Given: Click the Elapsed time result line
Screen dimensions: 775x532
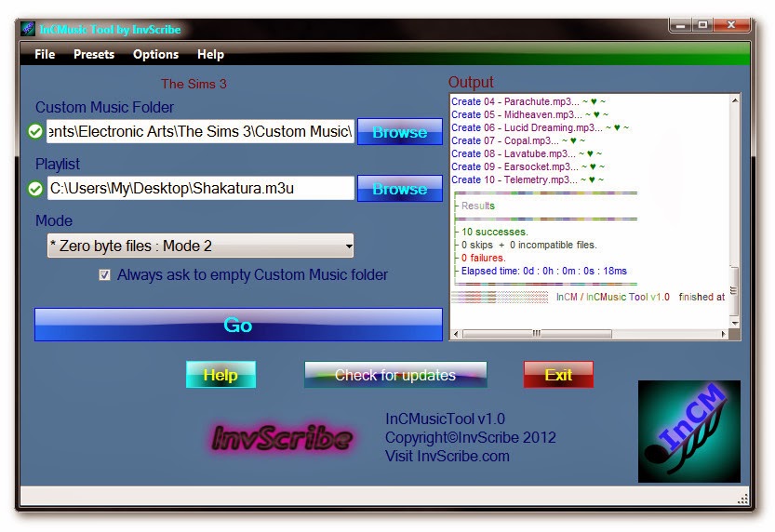Looking at the screenshot, I should [543, 271].
